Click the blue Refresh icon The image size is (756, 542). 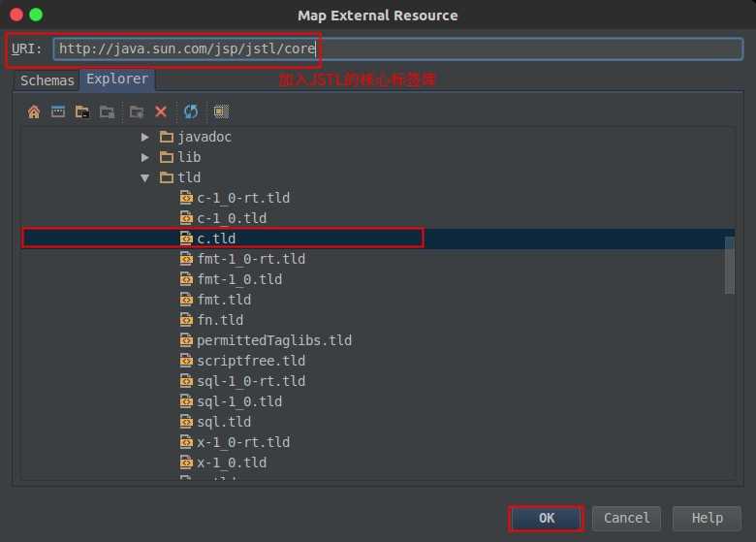click(191, 112)
